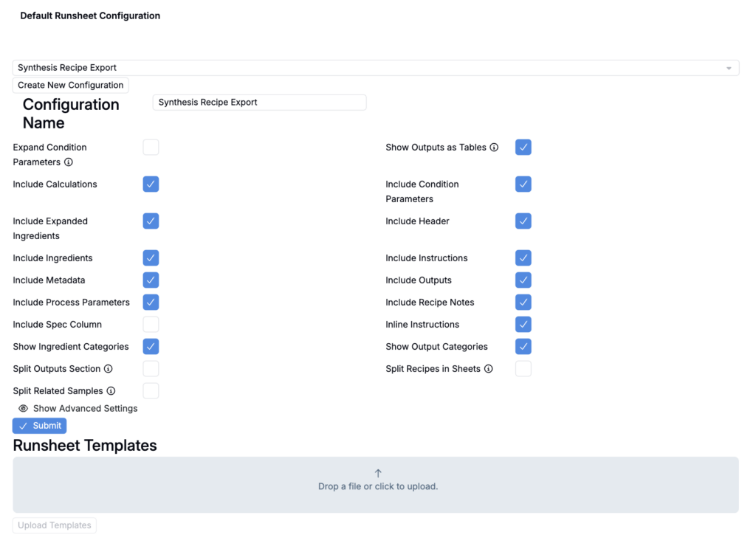Disable the Inline Instructions checkbox
This screenshot has width=756, height=549.
tap(523, 325)
